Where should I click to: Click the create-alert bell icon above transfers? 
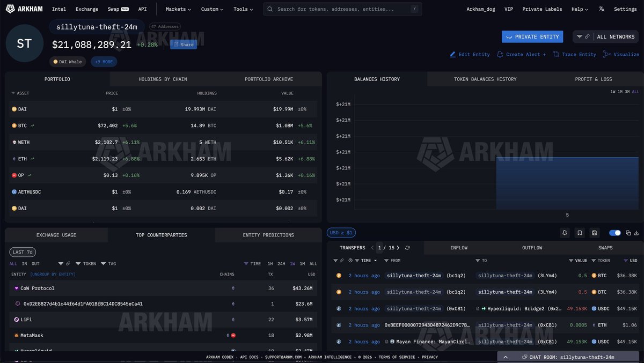point(565,233)
